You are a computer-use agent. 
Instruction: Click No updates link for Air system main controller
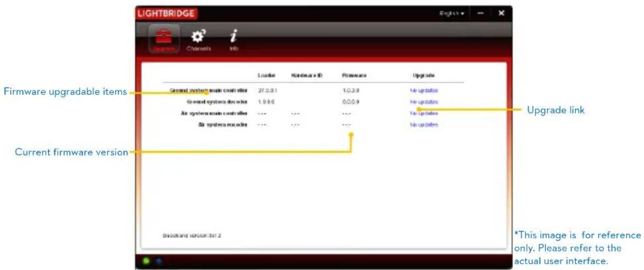(424, 113)
